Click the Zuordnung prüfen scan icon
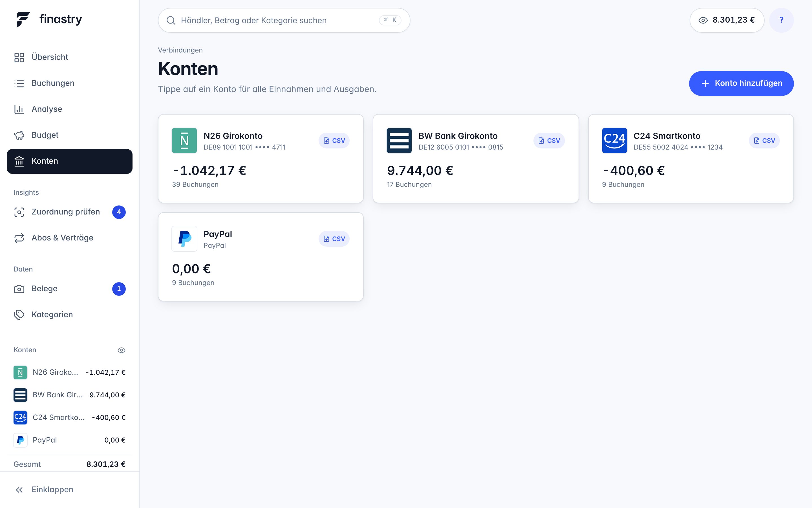 pyautogui.click(x=19, y=212)
